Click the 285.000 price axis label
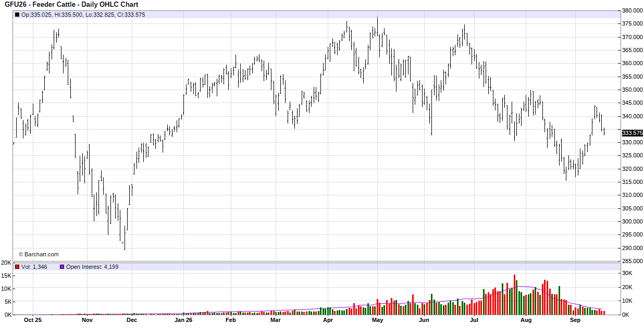Image resolution: width=644 pixels, height=336 pixels. click(633, 261)
